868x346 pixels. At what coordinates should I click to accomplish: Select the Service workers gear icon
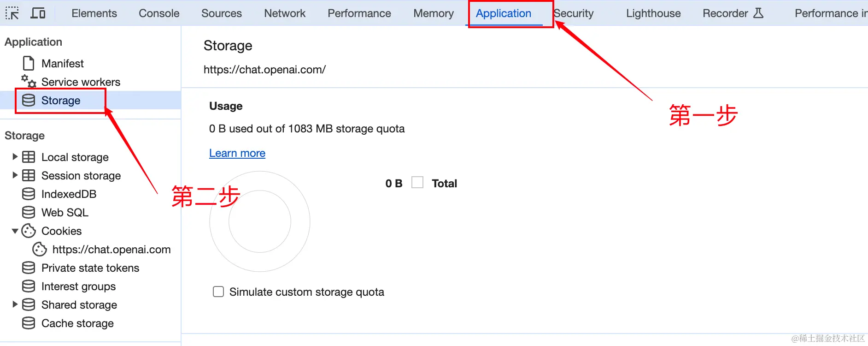[x=29, y=81]
